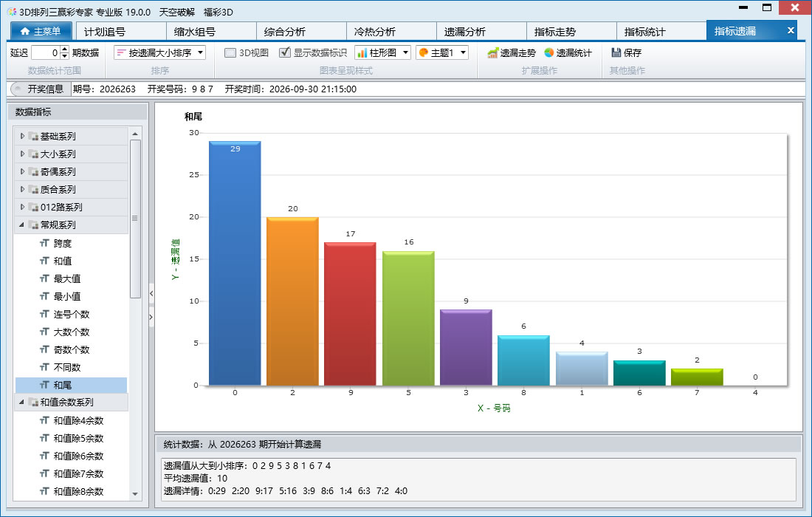This screenshot has width=812, height=517.
Task: Uncheck 显示数据标识 checkbox
Action: click(284, 52)
